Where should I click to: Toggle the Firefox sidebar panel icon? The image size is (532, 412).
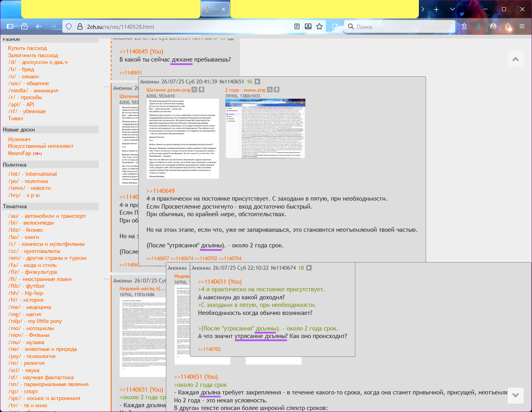(x=10, y=26)
